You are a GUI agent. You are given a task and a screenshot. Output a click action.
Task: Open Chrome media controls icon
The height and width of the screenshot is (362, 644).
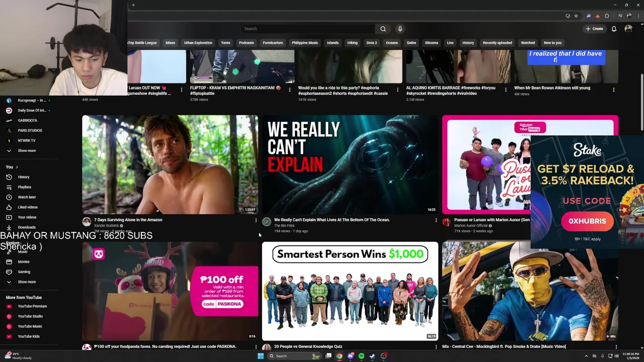tap(620, 16)
